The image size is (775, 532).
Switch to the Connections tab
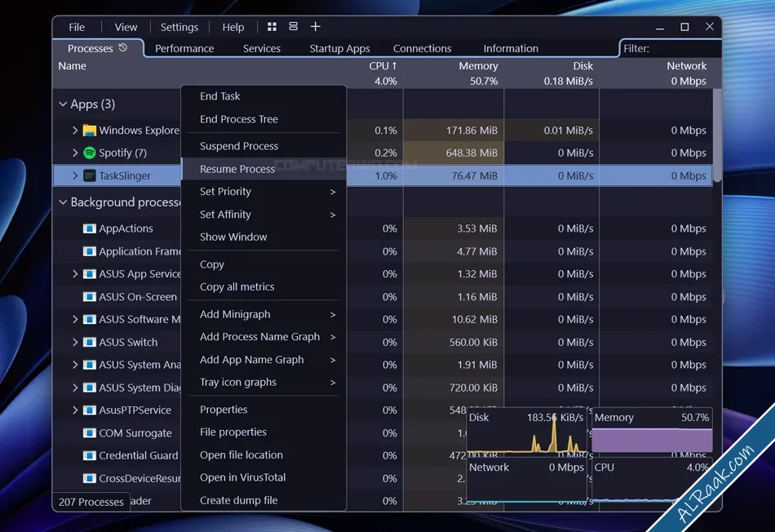pyautogui.click(x=422, y=48)
